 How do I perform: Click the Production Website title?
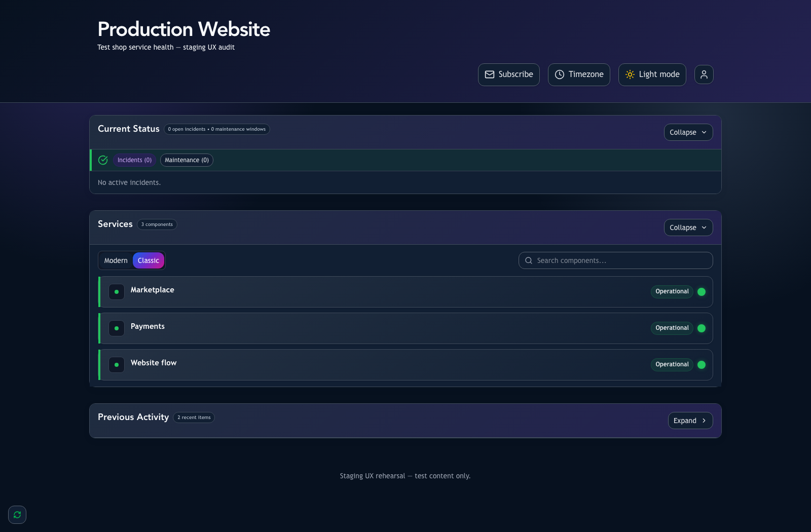(x=184, y=29)
